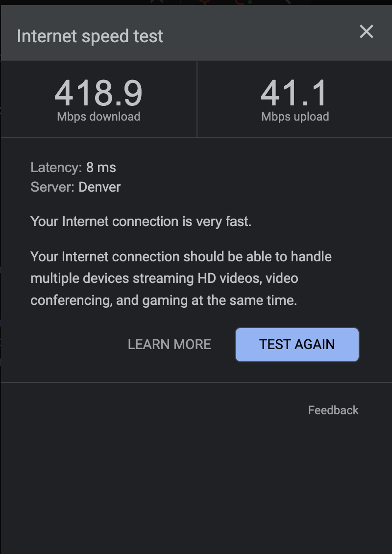The image size is (392, 554).
Task: Click the "conferencing, and gaming" text line
Action: [109, 301]
